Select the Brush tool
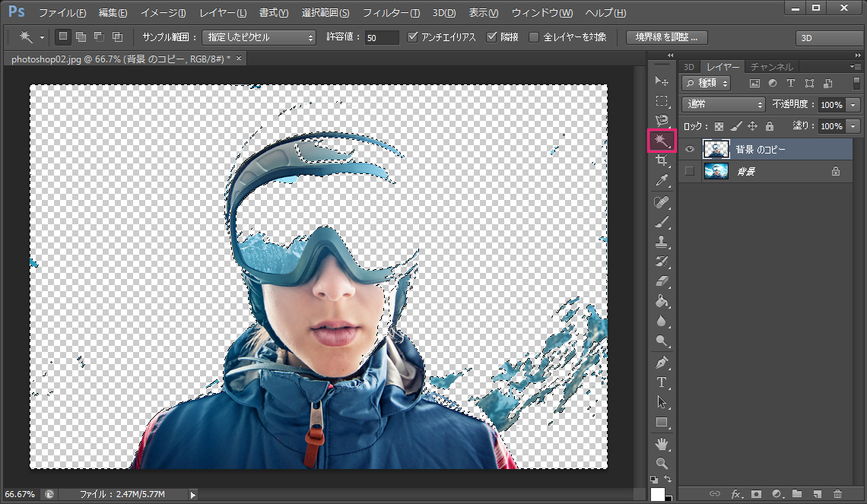Screen dimensions: 867x504 (661, 222)
